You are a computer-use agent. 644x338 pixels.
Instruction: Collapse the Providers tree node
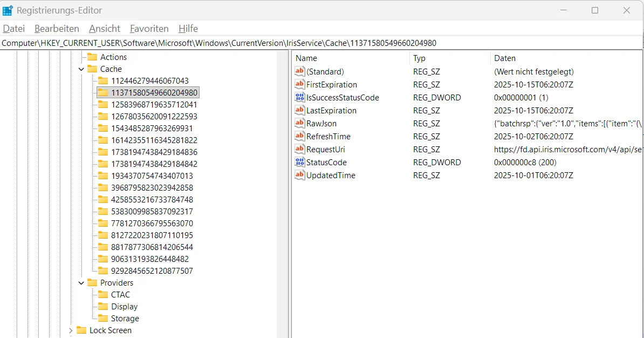81,283
